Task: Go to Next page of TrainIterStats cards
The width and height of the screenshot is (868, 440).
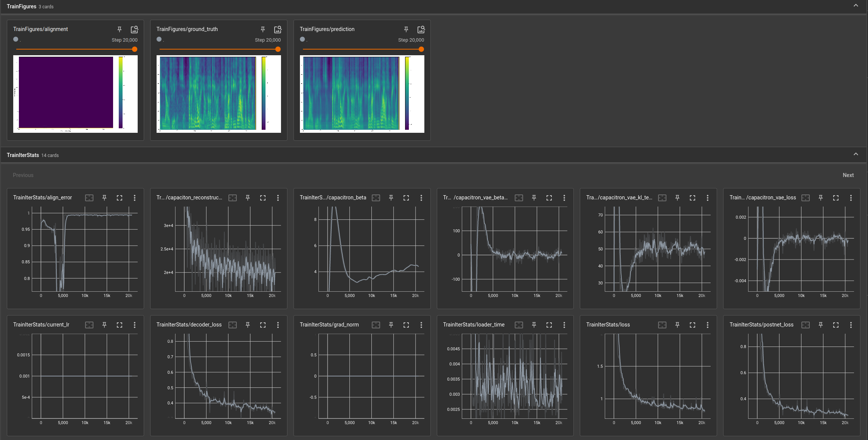Action: pyautogui.click(x=848, y=175)
